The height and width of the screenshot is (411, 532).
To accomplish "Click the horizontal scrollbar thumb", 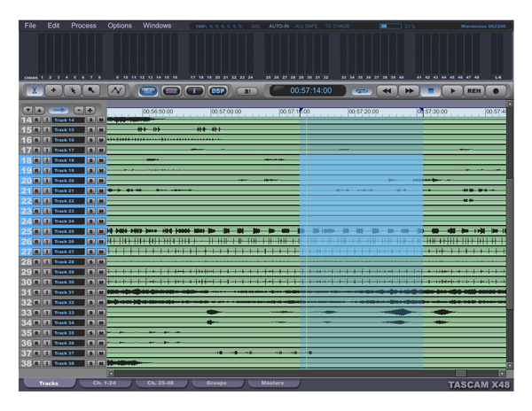I will point(461,374).
